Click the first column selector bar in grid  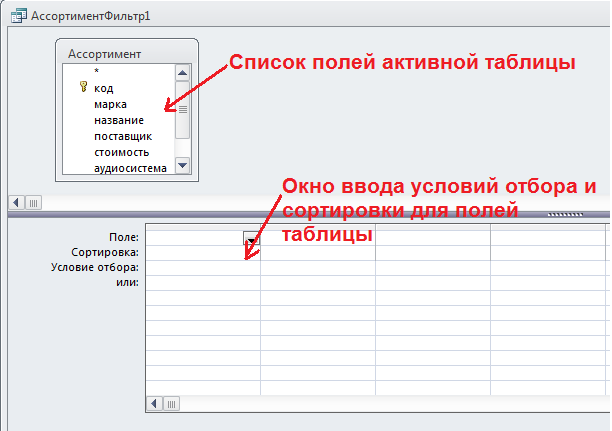[x=203, y=227]
